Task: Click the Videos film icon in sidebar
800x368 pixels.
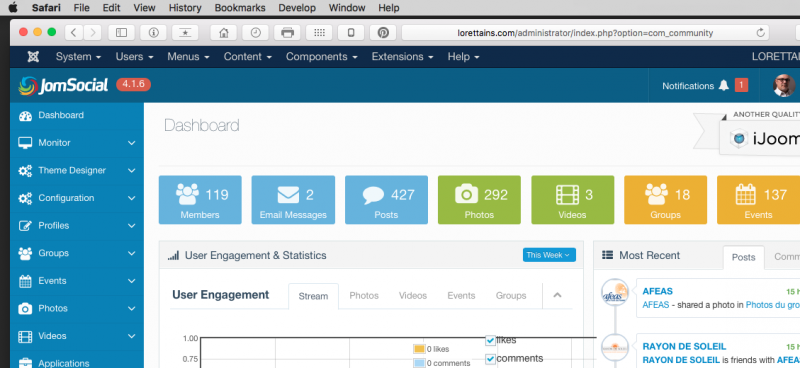Action: click(25, 336)
